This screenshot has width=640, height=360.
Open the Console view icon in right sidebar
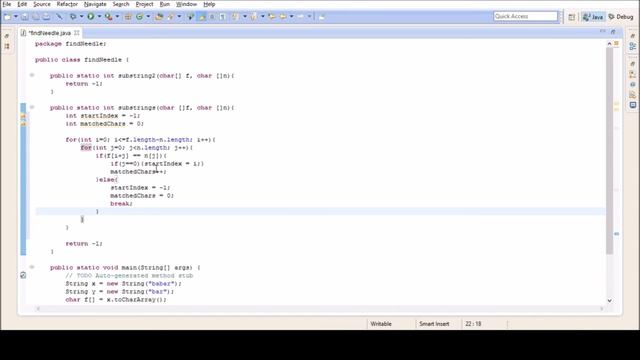[x=633, y=105]
